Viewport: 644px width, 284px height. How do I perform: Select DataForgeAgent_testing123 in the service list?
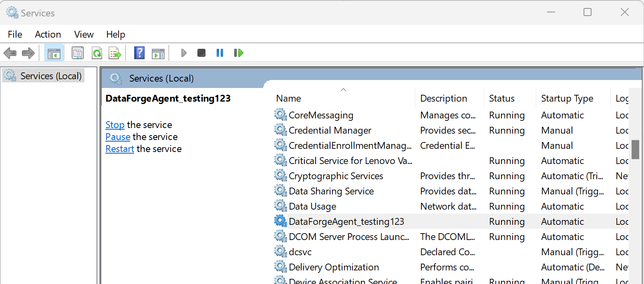coord(346,222)
